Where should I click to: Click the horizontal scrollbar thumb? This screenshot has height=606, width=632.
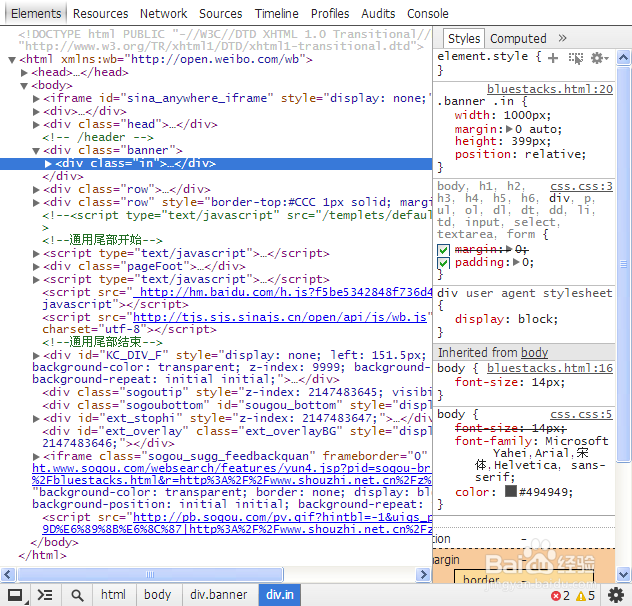[x=150, y=574]
